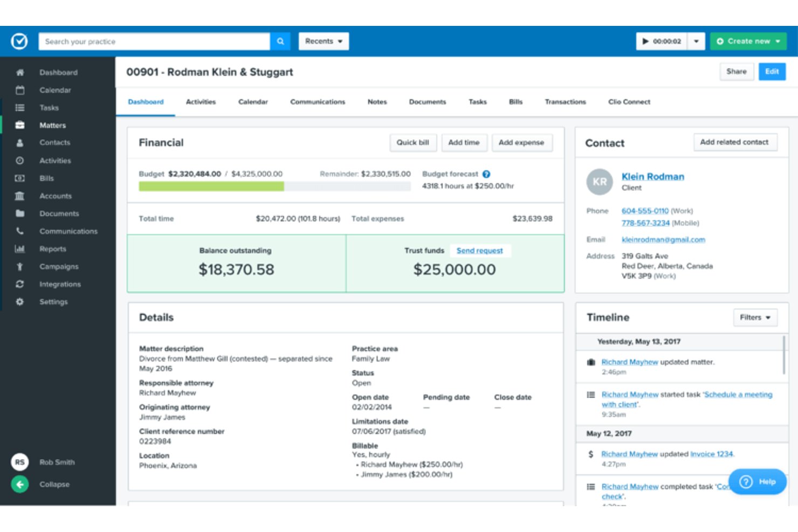Select the Notes tab
The width and height of the screenshot is (798, 532).
(x=377, y=102)
